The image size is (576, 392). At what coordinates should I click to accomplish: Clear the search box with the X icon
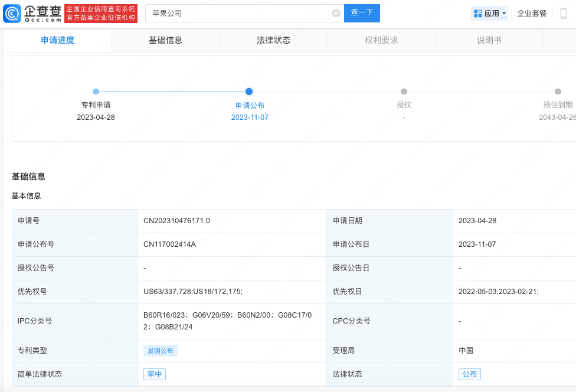tap(336, 13)
